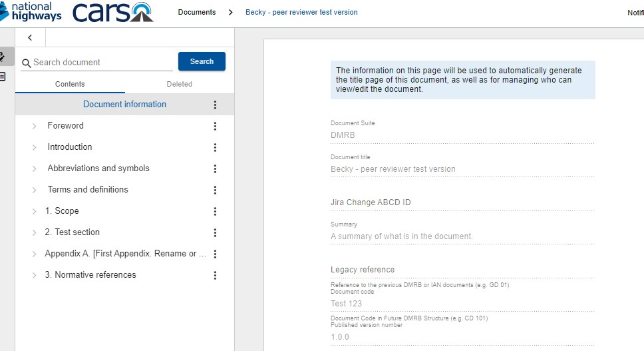644x351 pixels.
Task: Select the Contents tab
Action: [70, 84]
